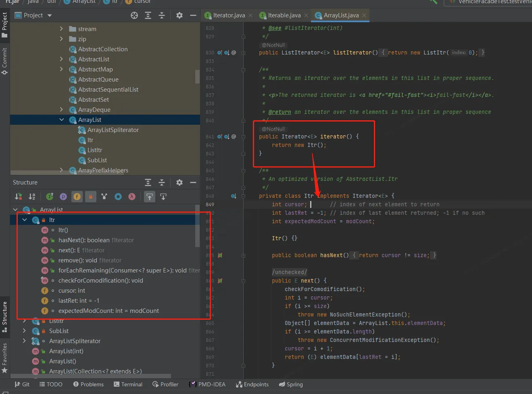Screen dimensions: 532x394
Task: Close the Iterator.java tab
Action: [x=250, y=15]
